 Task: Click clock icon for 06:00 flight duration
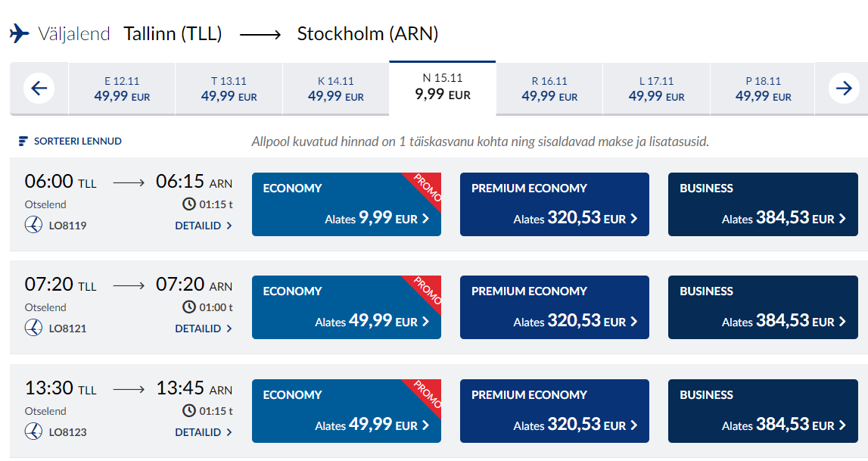click(188, 204)
